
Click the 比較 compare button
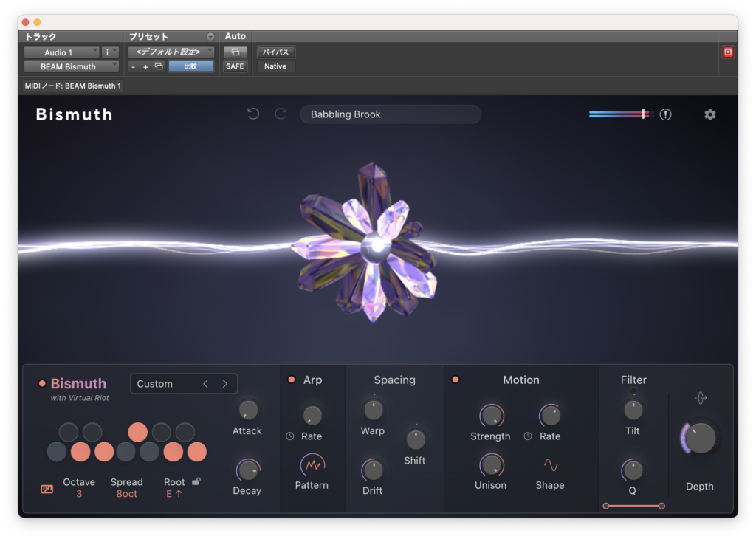[x=191, y=66]
